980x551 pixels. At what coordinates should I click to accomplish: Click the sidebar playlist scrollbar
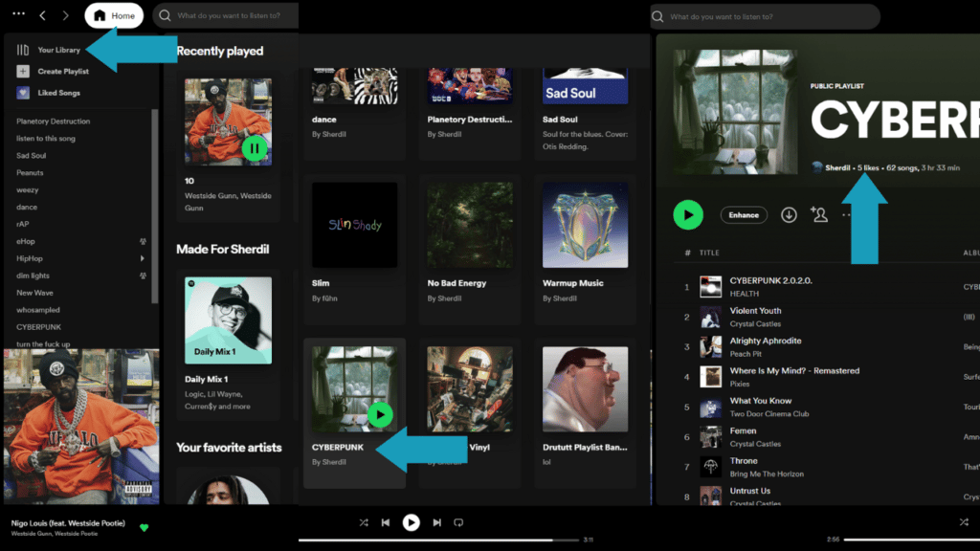pyautogui.click(x=154, y=207)
